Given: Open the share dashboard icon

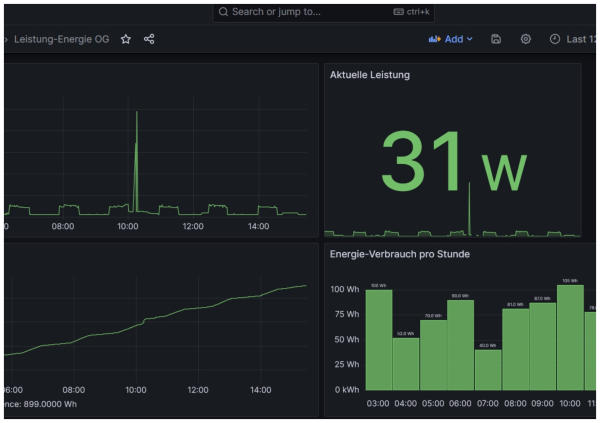Looking at the screenshot, I should [149, 39].
